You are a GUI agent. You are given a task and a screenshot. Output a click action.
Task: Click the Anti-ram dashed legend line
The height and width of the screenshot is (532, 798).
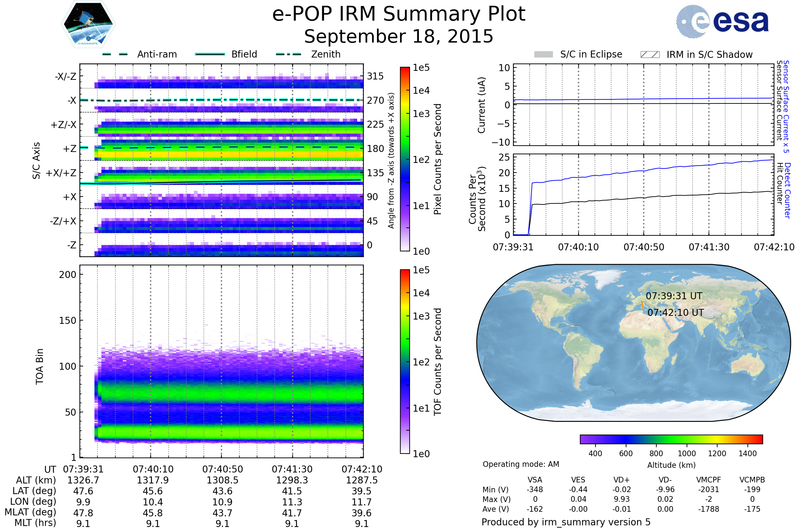pyautogui.click(x=115, y=54)
